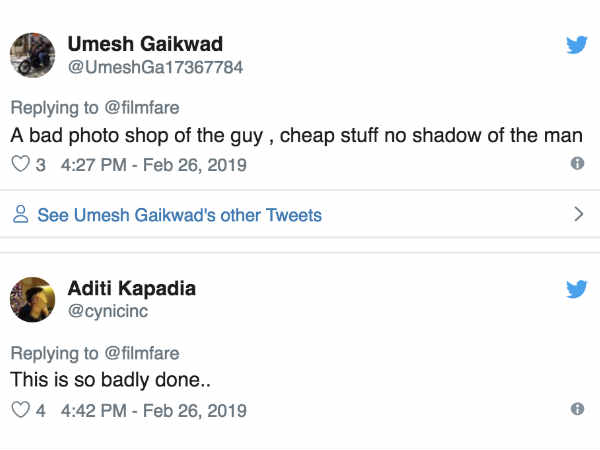Click Twitter bird icon on Umesh's tweet
The width and height of the screenshot is (600, 450).
point(576,45)
